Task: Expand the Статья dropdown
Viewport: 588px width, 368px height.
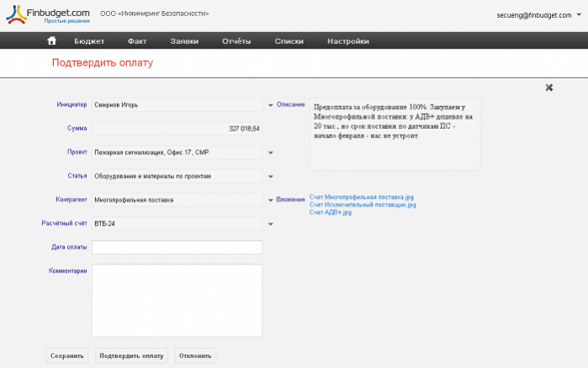Action: [x=271, y=177]
